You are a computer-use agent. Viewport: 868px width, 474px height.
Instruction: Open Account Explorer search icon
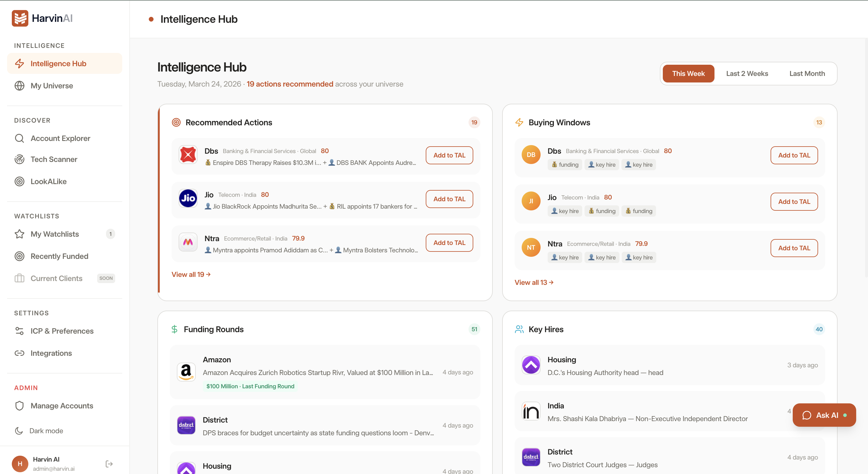19,138
